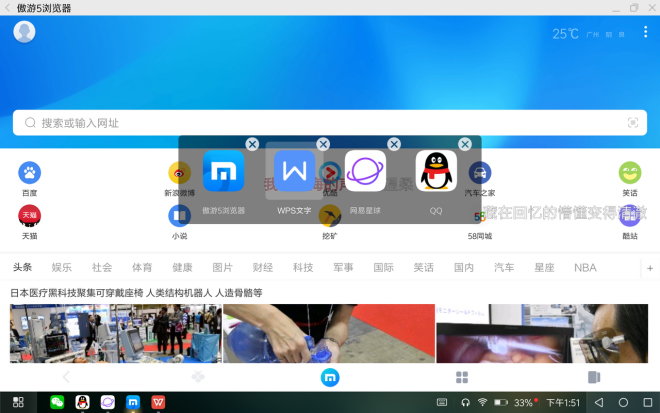660x413 pixels.
Task: Click the user avatar profile icon
Action: pos(25,32)
